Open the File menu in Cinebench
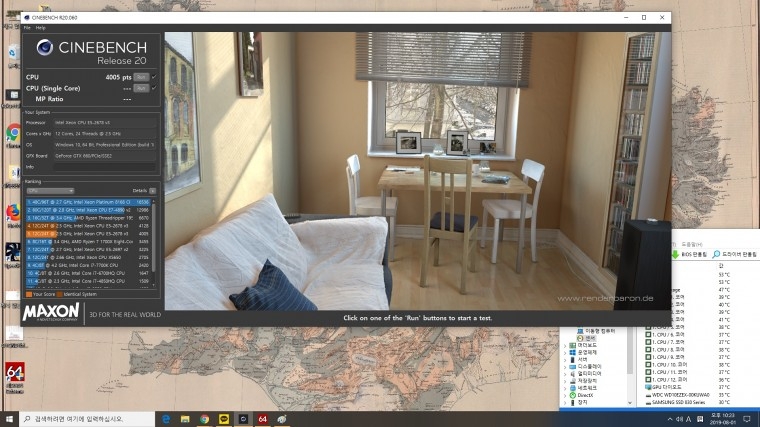 [27, 28]
